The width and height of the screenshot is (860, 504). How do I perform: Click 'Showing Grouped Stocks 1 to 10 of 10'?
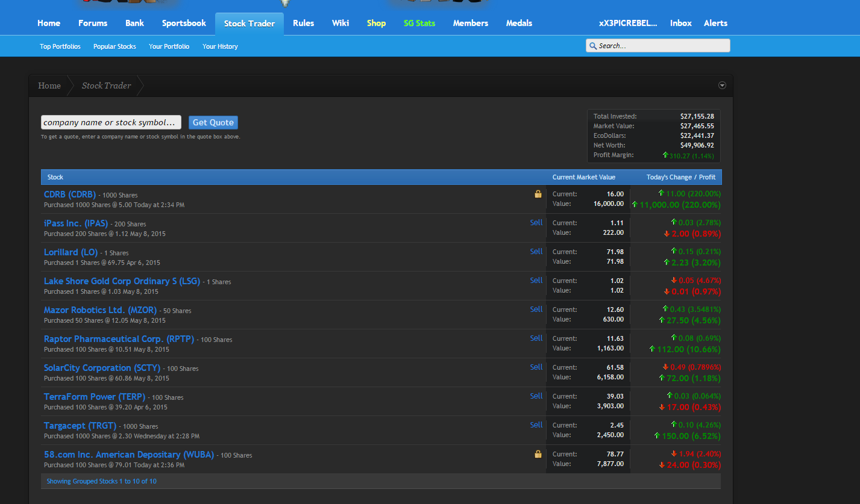101,481
